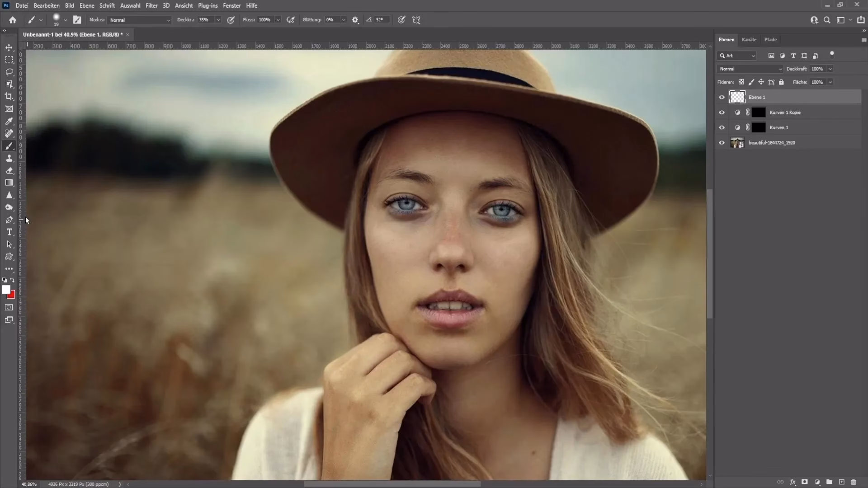The width and height of the screenshot is (868, 488).
Task: Select the Move tool
Action: 9,47
